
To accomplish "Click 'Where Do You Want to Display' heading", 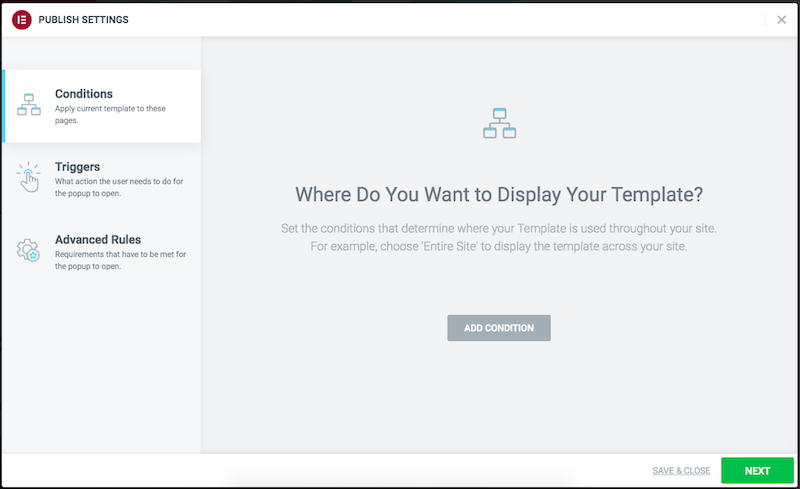I will pyautogui.click(x=499, y=194).
